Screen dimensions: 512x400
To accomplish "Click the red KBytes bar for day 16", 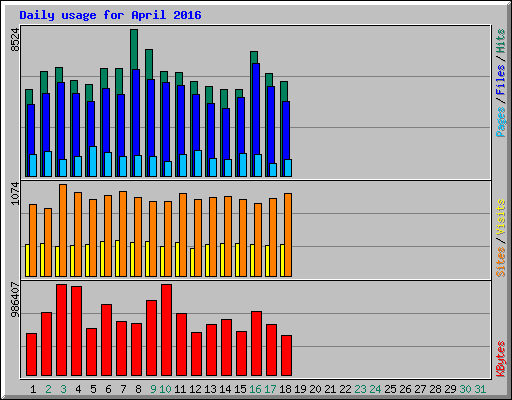I will [257, 344].
